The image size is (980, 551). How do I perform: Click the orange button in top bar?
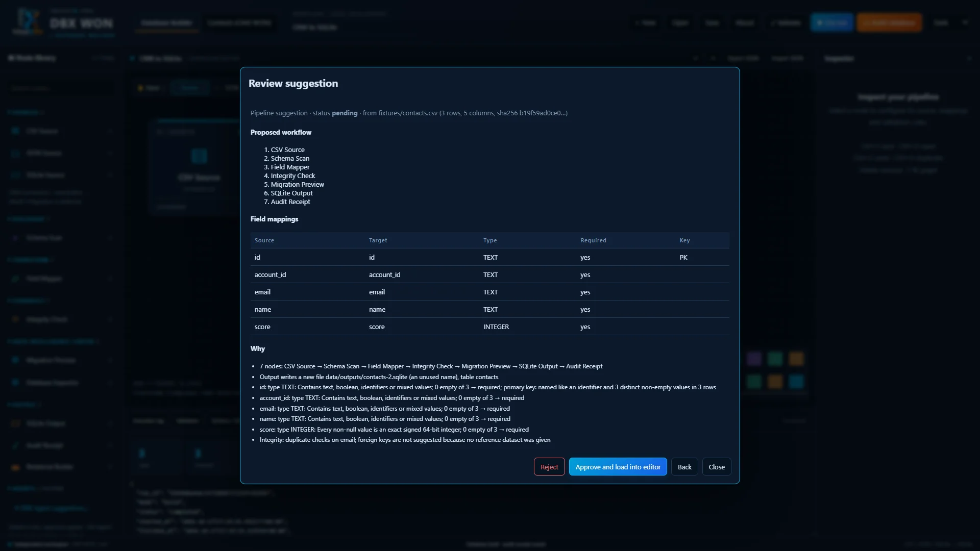pyautogui.click(x=890, y=22)
